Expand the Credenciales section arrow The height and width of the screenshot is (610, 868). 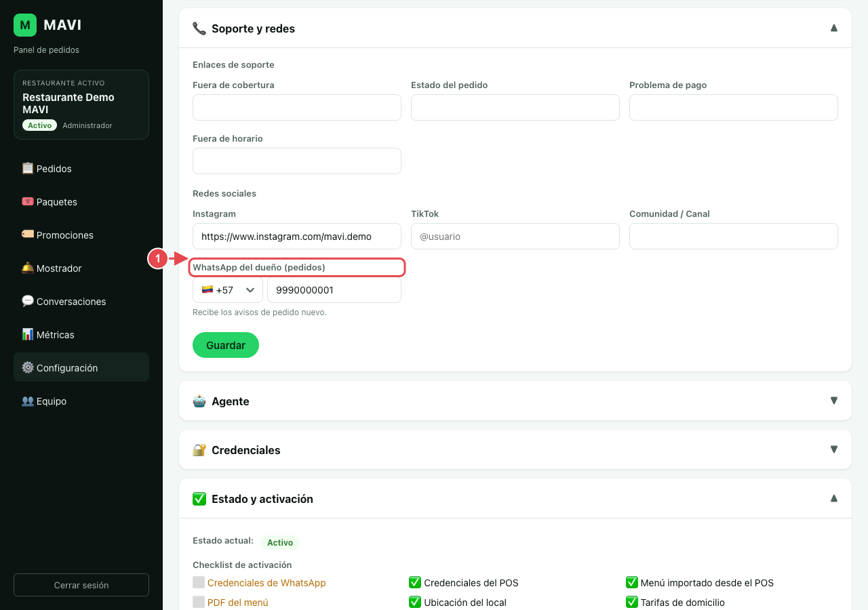(834, 449)
